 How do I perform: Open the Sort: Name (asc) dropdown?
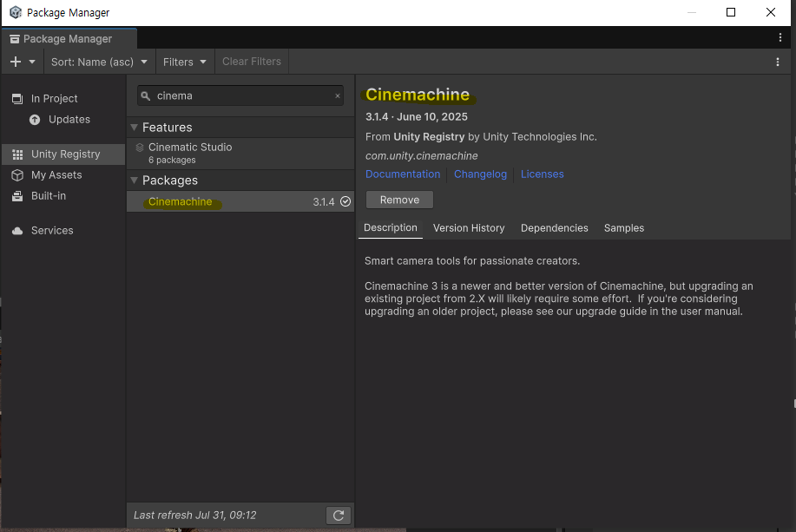click(x=99, y=62)
